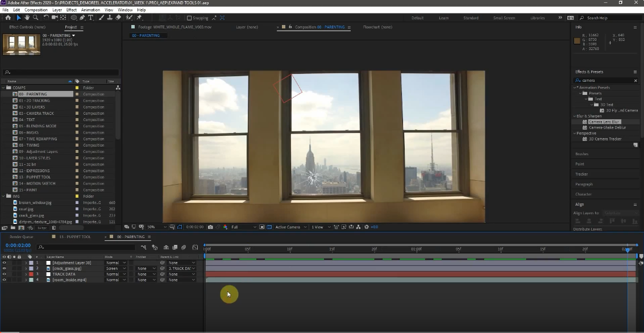Choose the Eraser tool

(118, 18)
